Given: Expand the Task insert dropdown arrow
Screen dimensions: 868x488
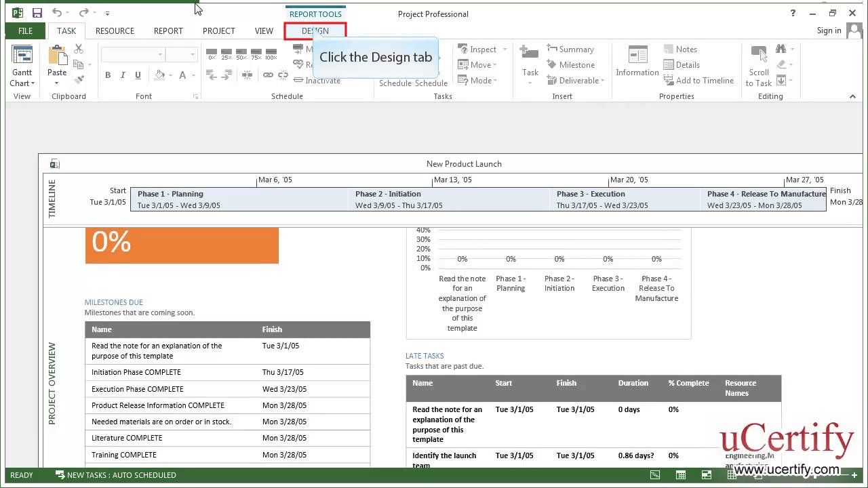Looking at the screenshot, I should tap(530, 83).
